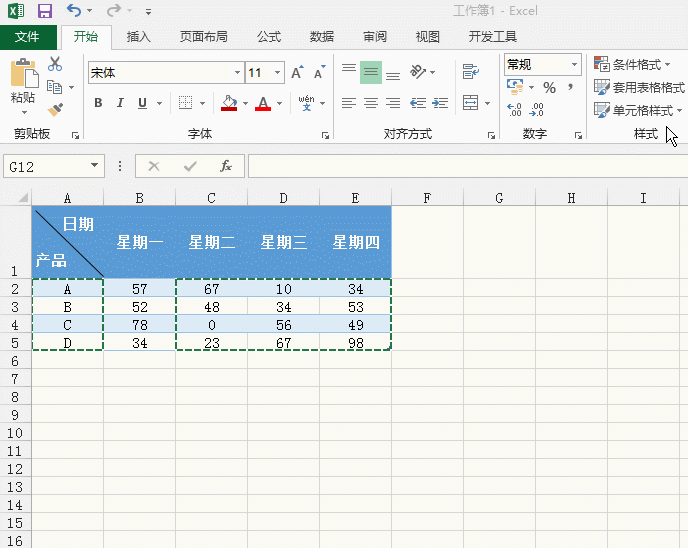Open the font color dropdown arrow
The height and width of the screenshot is (548, 688).
(280, 104)
